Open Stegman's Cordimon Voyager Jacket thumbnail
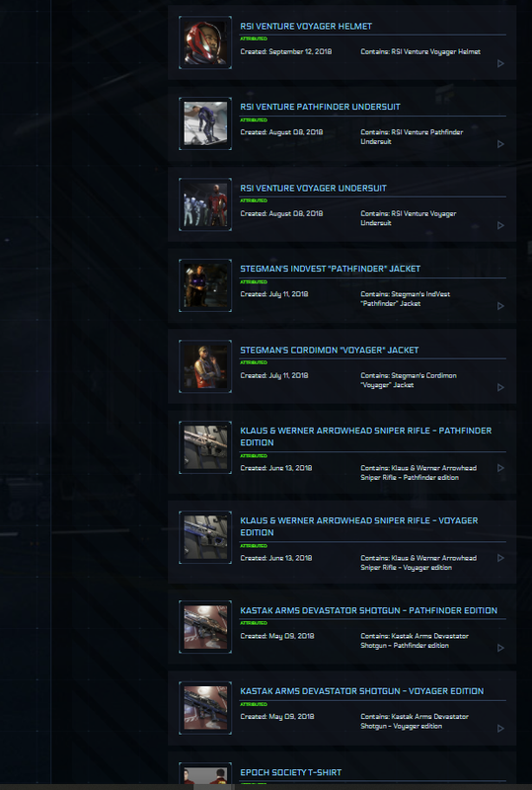This screenshot has height=790, width=532. [x=205, y=366]
